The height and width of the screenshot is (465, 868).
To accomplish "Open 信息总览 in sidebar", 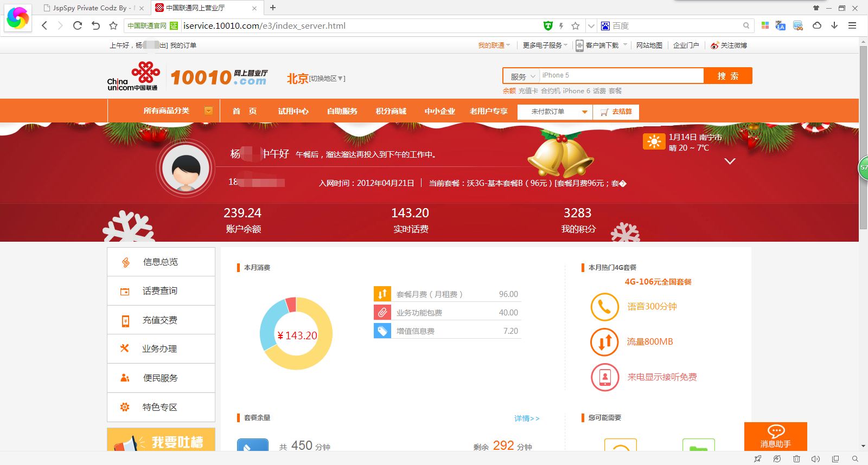I will point(161,262).
